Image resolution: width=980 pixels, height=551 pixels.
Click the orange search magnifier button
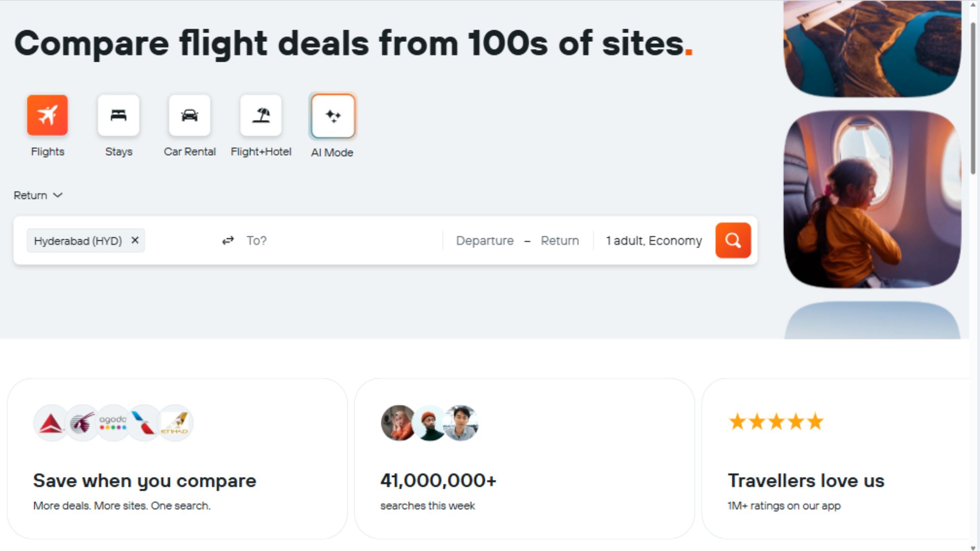pyautogui.click(x=733, y=240)
